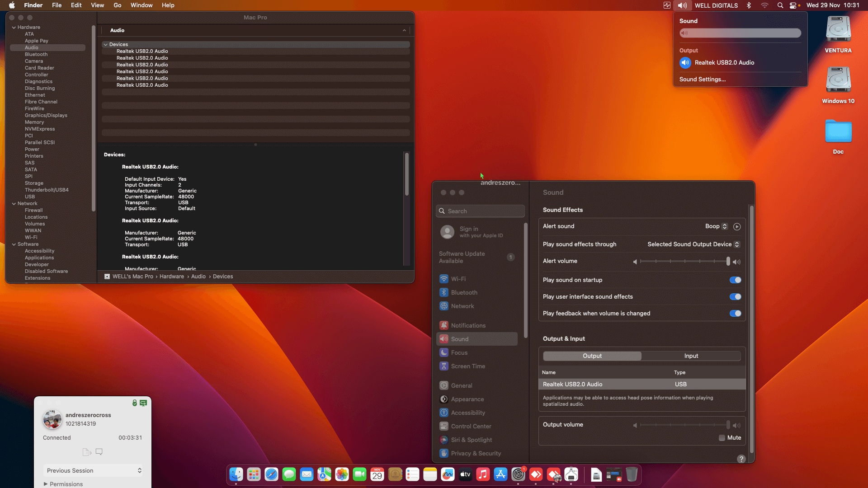The height and width of the screenshot is (488, 868).
Task: Open the Go menu in menu bar
Action: [x=118, y=5]
